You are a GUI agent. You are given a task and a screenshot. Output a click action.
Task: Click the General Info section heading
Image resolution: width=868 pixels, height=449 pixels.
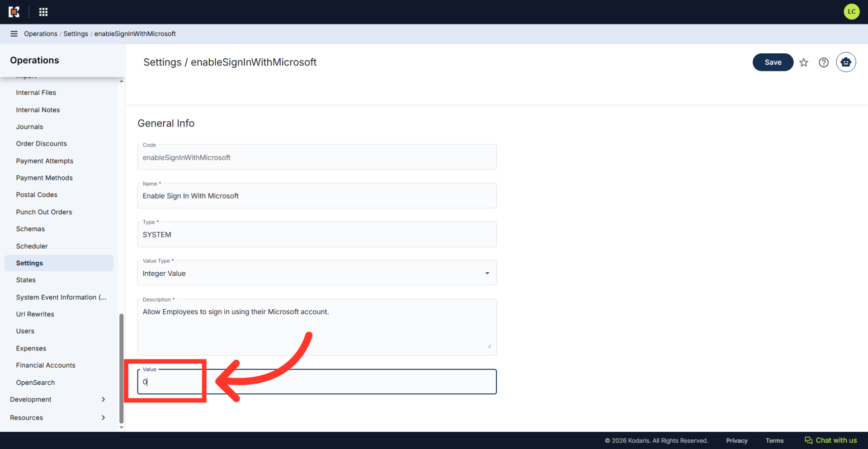[x=166, y=123]
